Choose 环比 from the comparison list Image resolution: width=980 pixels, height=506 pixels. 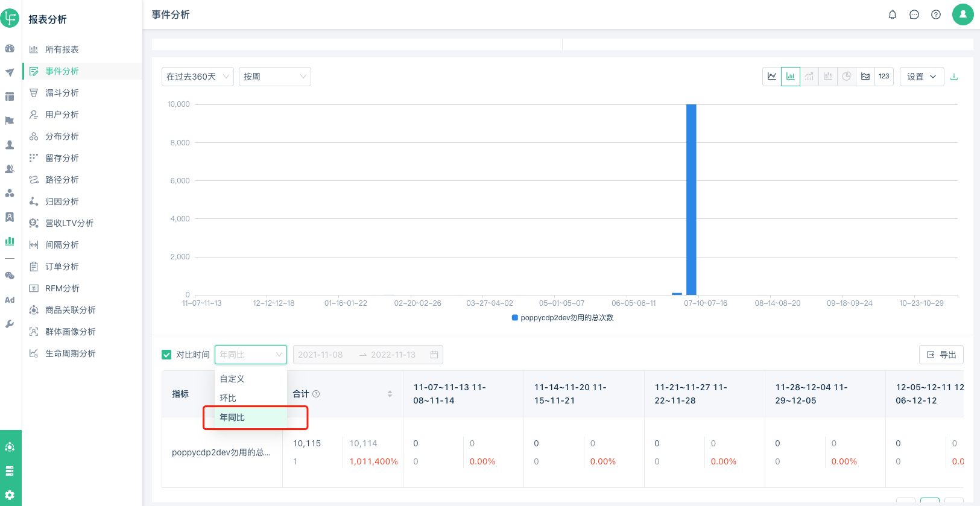click(x=229, y=398)
